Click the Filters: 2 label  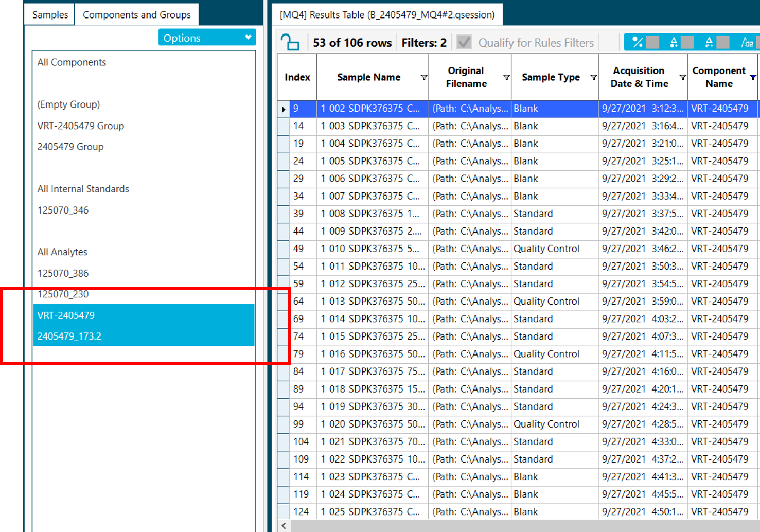pyautogui.click(x=424, y=42)
